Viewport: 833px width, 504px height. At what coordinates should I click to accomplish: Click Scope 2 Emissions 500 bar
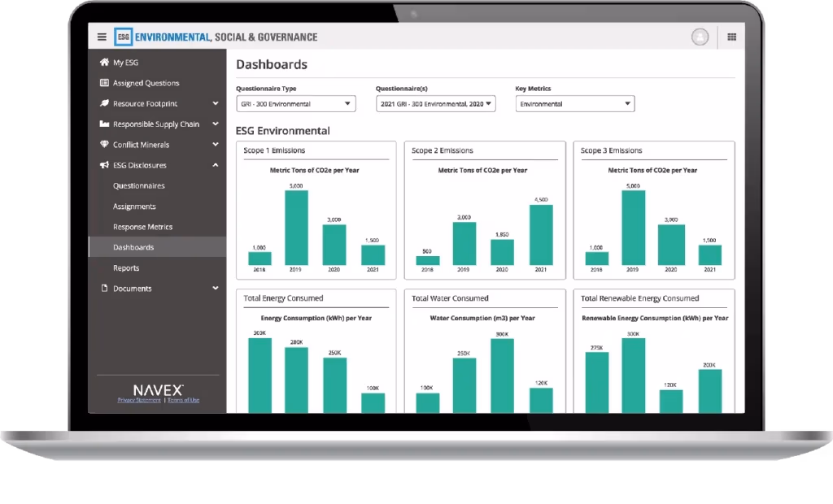428,261
